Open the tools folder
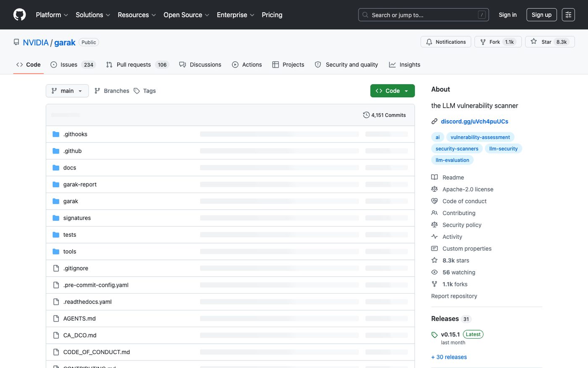 click(x=70, y=252)
